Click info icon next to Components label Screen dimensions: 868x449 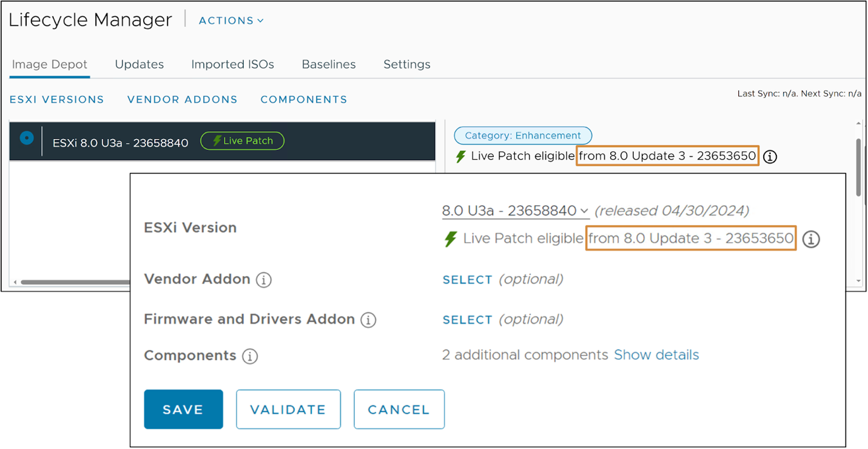[250, 356]
